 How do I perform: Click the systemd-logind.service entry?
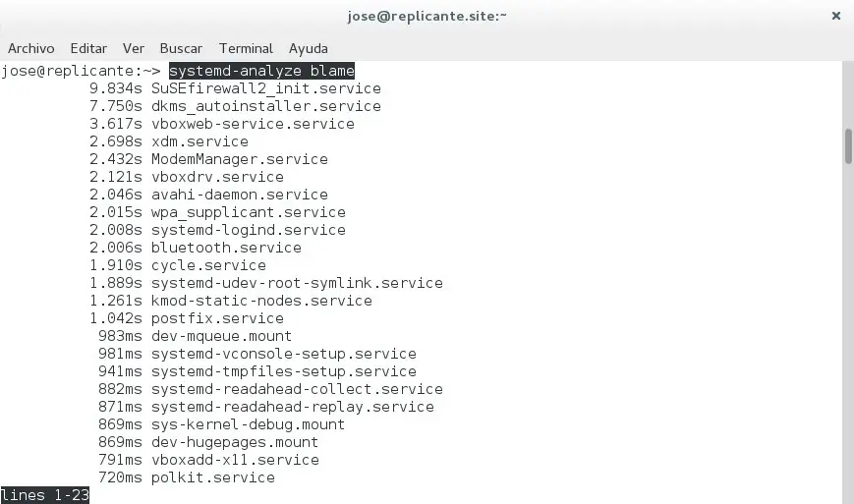pyautogui.click(x=249, y=230)
